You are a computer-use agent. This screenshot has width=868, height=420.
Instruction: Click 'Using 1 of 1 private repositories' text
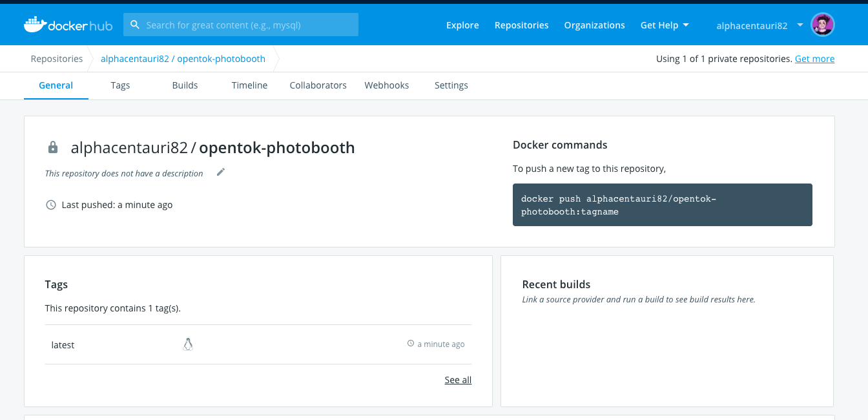tap(724, 59)
